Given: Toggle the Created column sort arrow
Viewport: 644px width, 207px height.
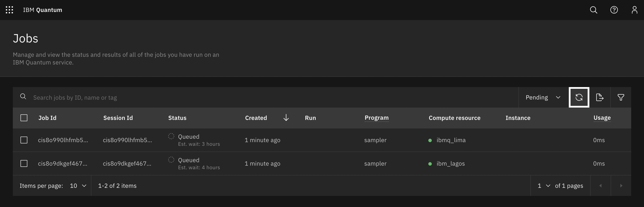Looking at the screenshot, I should tap(286, 118).
